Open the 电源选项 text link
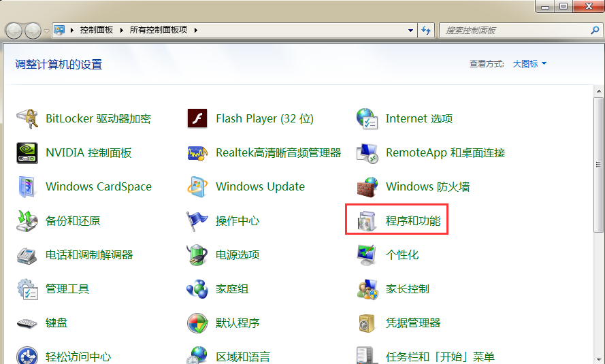The width and height of the screenshot is (605, 364). click(238, 255)
